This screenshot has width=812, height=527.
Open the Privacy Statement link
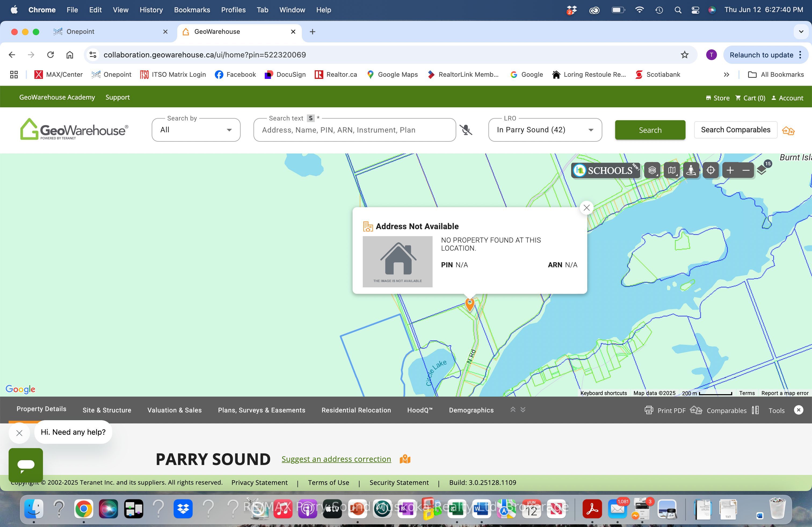259,482
